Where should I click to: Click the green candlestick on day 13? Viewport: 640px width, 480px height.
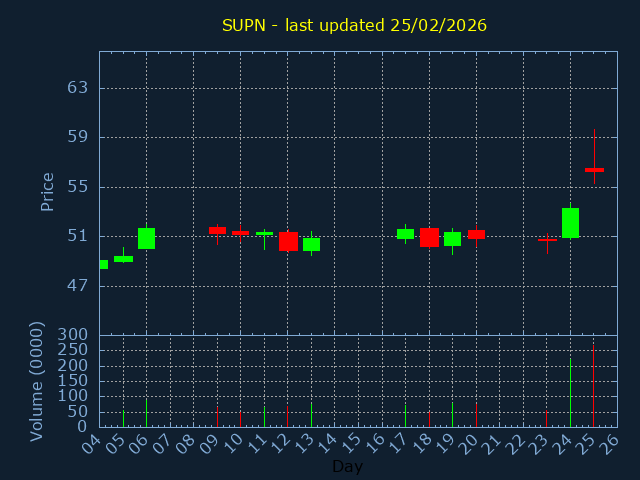tap(311, 244)
